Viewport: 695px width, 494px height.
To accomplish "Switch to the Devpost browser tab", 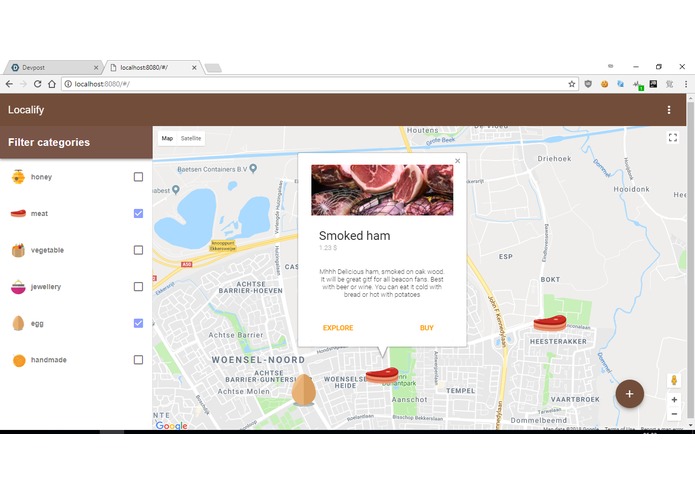I will click(52, 68).
